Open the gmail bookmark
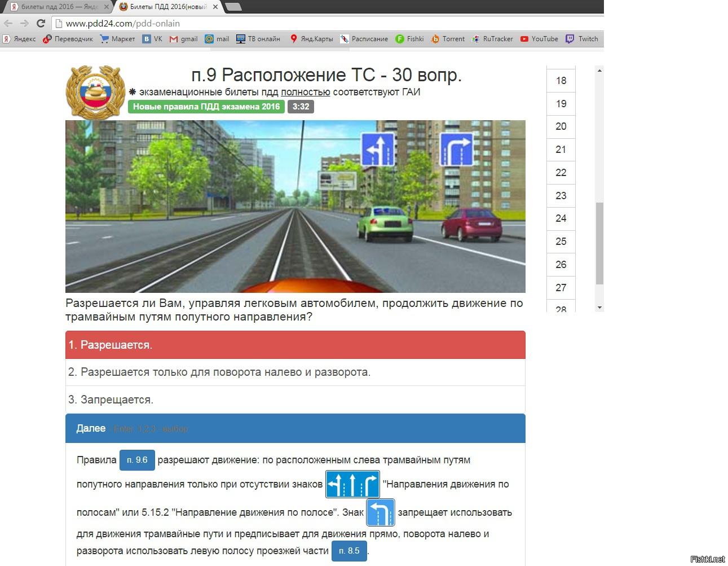 (184, 39)
